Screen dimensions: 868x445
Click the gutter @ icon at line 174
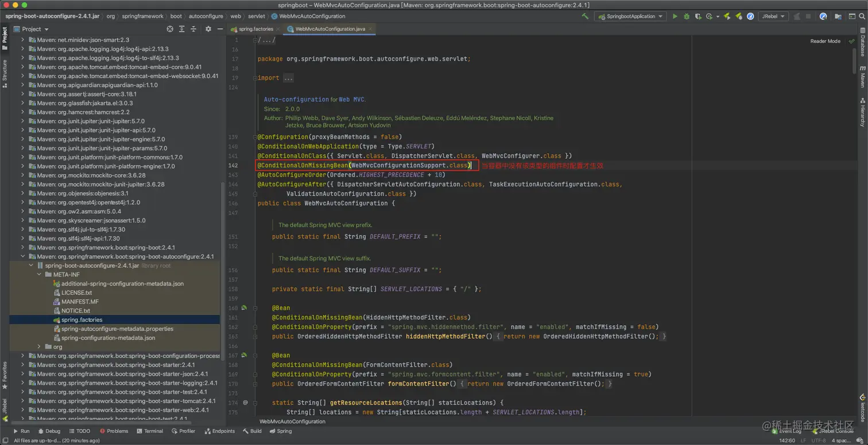click(245, 403)
